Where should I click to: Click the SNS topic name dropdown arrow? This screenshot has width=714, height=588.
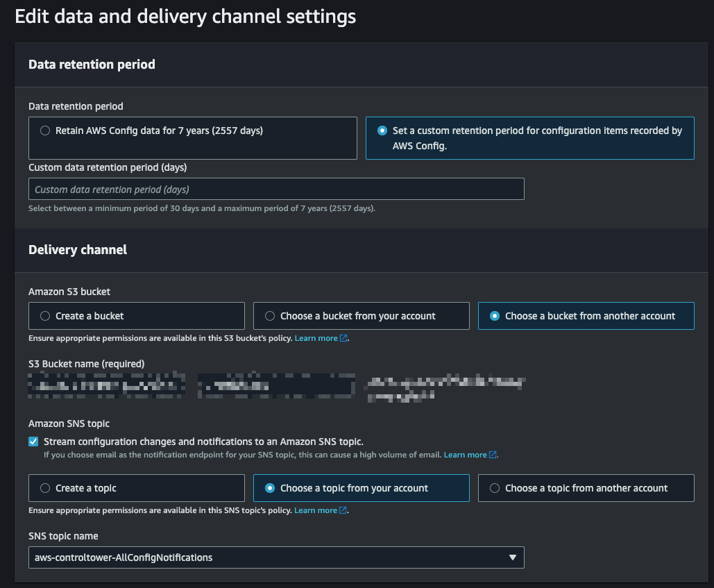pos(512,557)
